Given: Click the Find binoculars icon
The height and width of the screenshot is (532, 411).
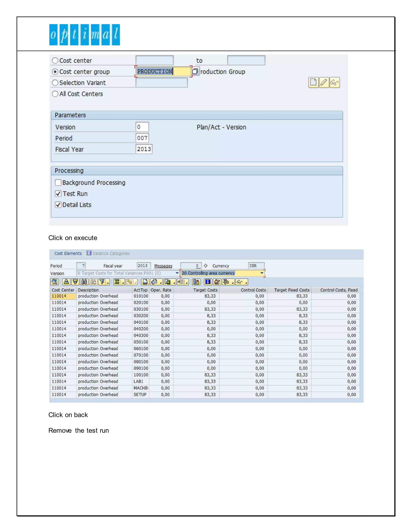Looking at the screenshot, I should [84, 282].
